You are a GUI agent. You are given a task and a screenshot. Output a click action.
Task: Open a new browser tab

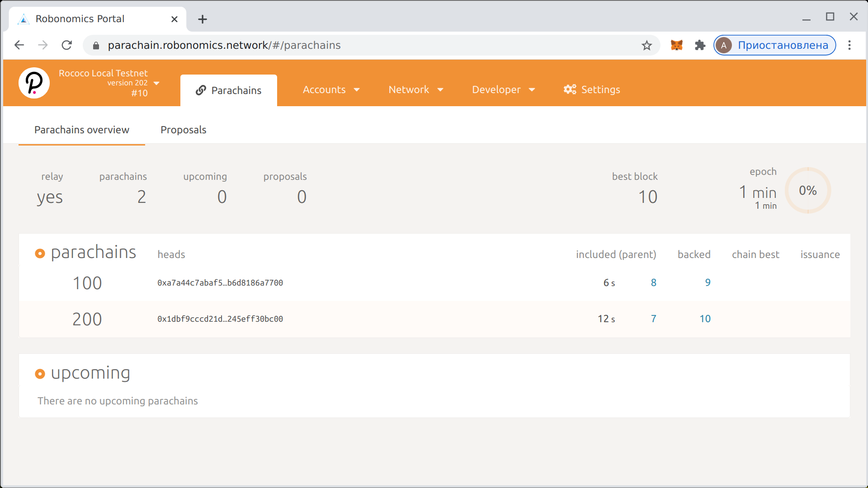(x=203, y=19)
